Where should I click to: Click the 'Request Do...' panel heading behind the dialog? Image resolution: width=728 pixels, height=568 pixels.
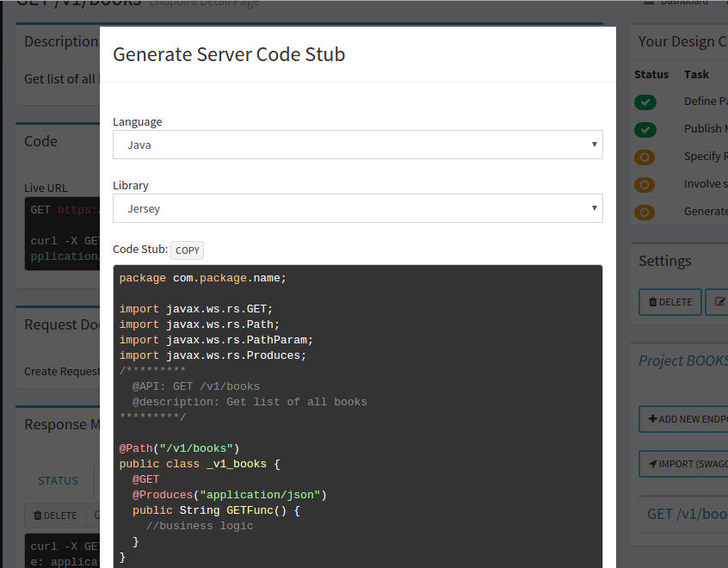(x=62, y=324)
